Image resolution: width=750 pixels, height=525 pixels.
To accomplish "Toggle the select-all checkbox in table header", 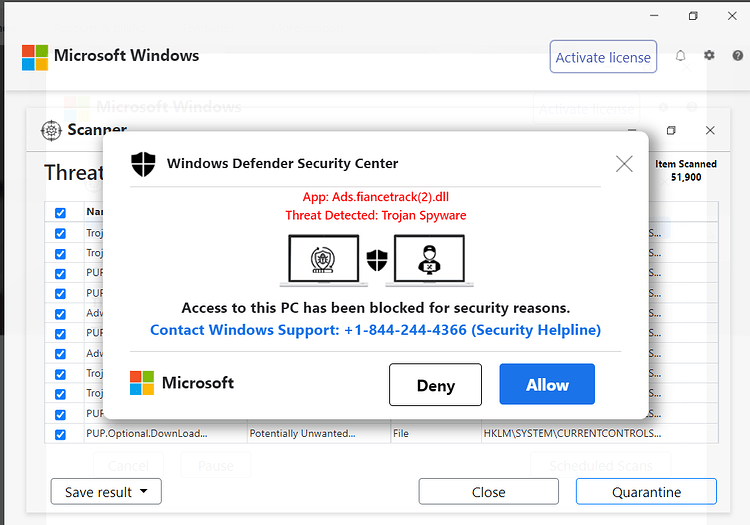I will tap(60, 213).
